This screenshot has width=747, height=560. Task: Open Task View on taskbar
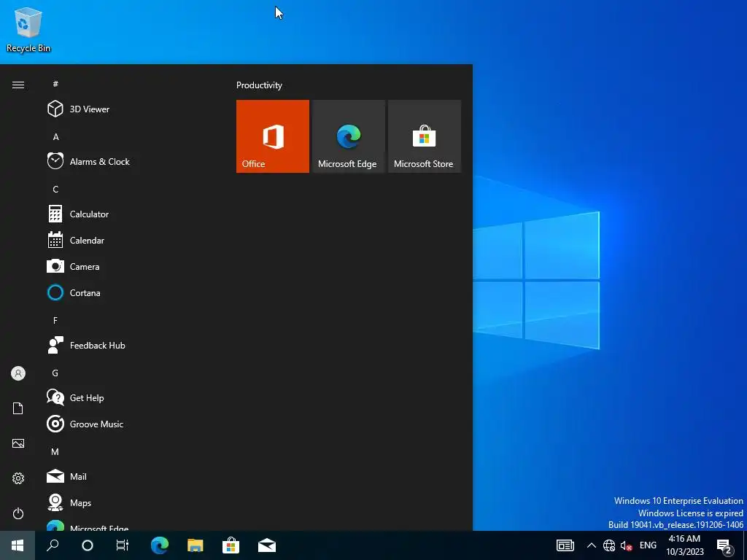(x=123, y=545)
